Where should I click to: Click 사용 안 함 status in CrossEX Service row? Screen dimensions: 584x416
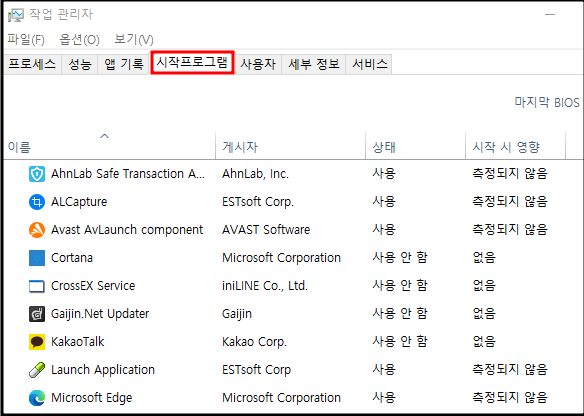tap(400, 286)
